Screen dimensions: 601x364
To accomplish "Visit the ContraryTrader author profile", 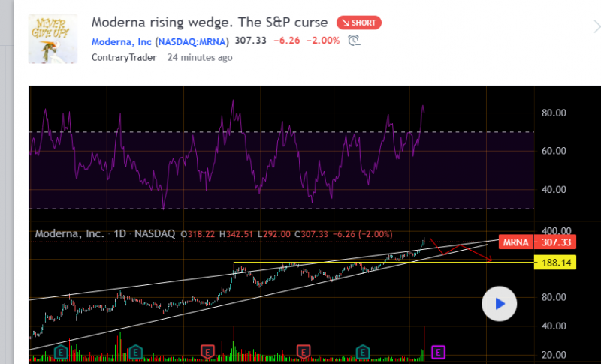I will coord(123,57).
